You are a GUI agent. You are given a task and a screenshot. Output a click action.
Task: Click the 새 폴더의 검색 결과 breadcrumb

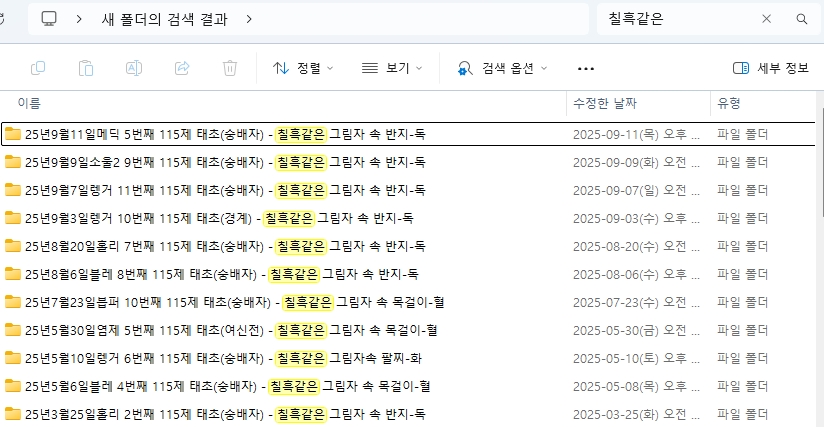tap(164, 19)
